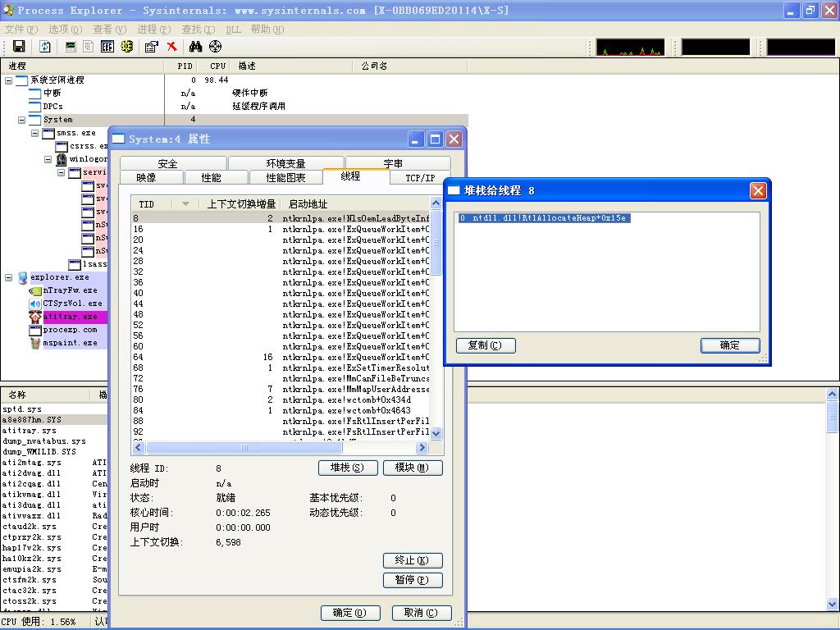Image resolution: width=840 pixels, height=630 pixels.
Task: Open the 选项(O) menu
Action: coord(66,30)
